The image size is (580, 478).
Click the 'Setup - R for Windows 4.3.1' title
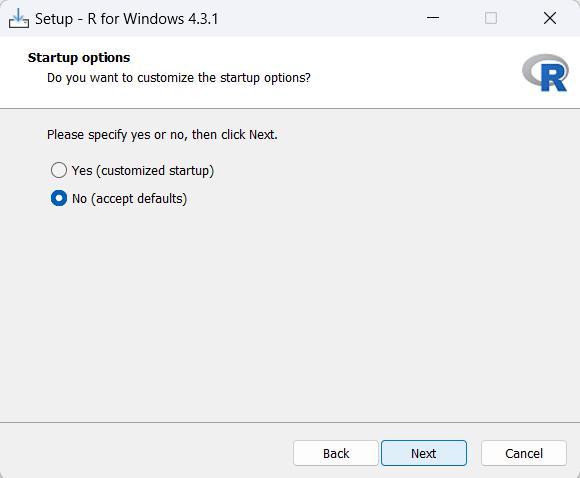pyautogui.click(x=127, y=19)
